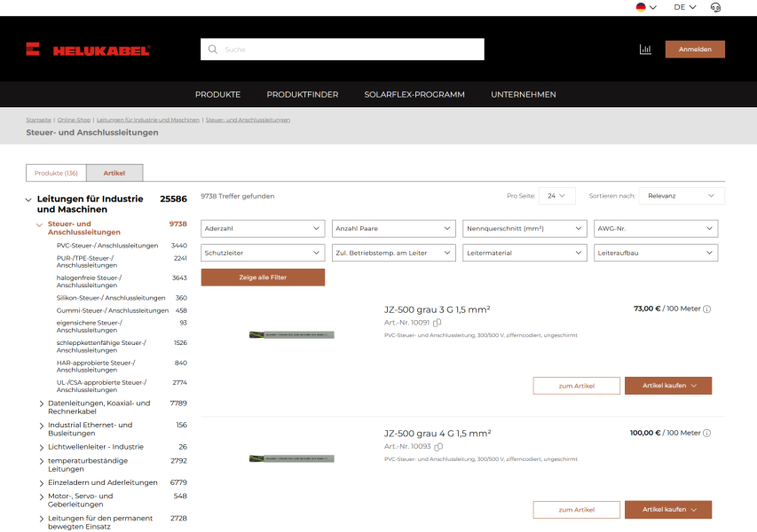
Task: Click the magnifier icon in search bar
Action: click(x=213, y=50)
